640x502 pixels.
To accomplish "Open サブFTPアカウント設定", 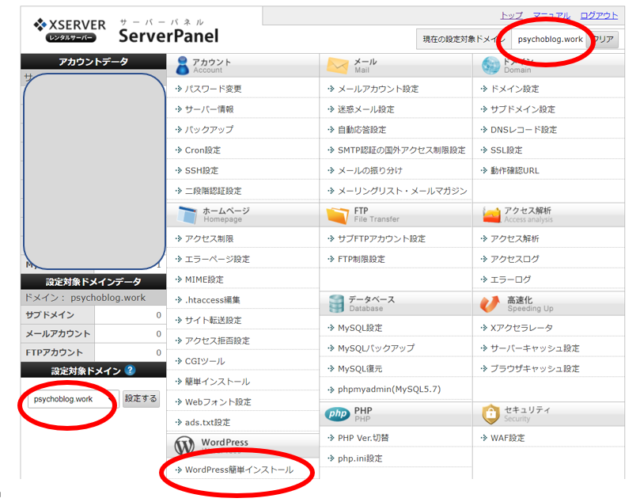I will (381, 239).
